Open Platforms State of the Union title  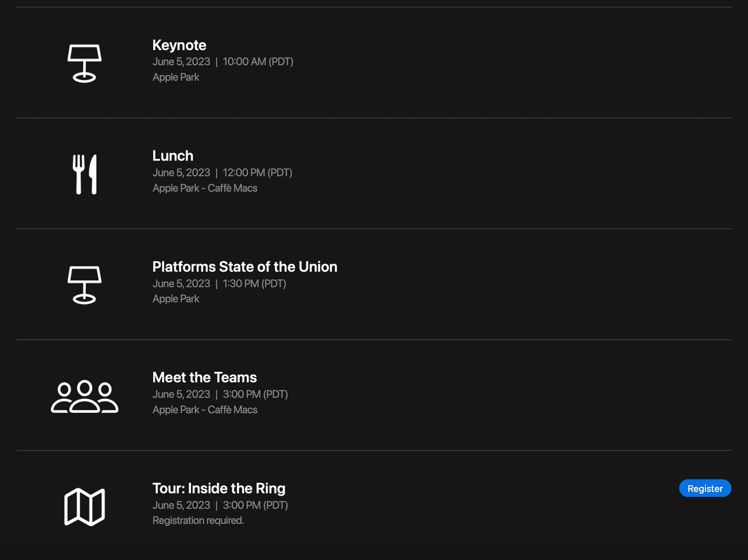pos(245,267)
